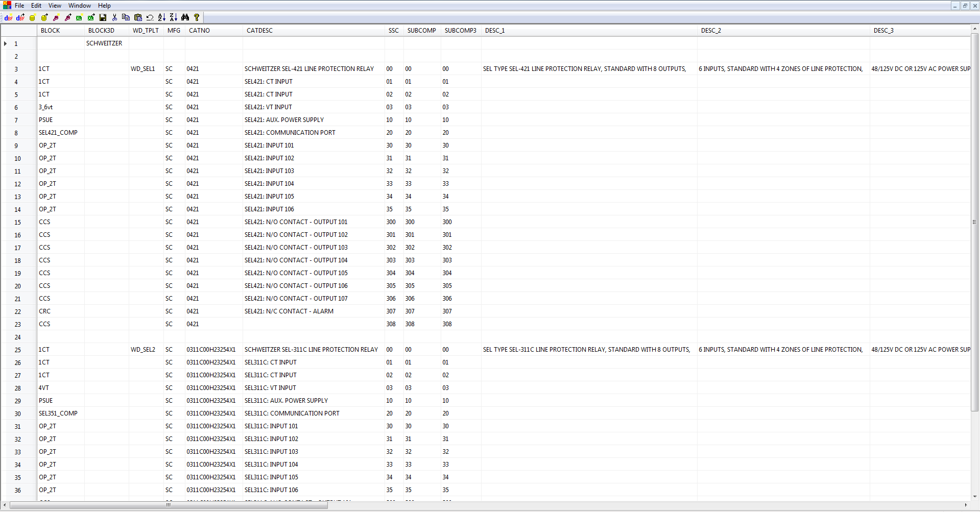Click the open Excel file icon
Screen dimensions: 980x512
click(91, 17)
